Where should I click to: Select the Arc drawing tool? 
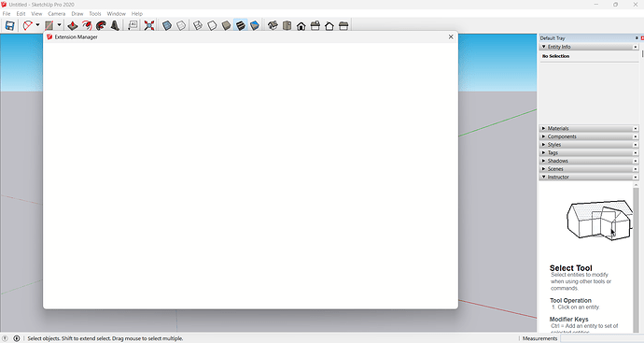27,25
